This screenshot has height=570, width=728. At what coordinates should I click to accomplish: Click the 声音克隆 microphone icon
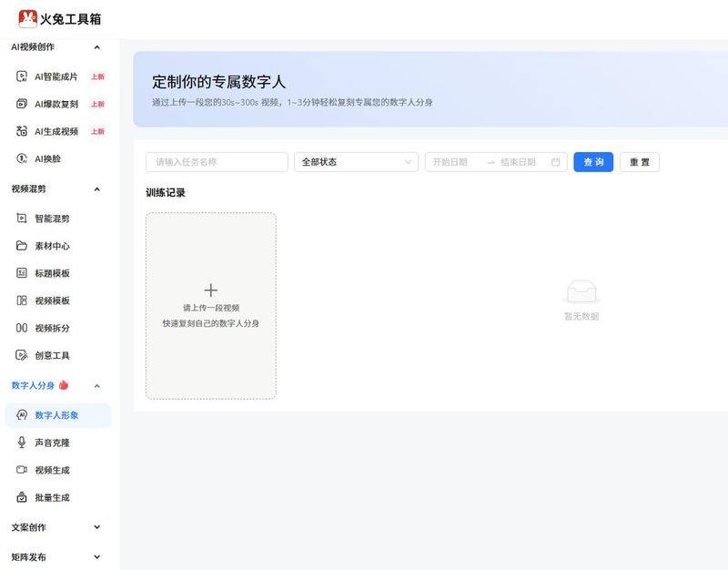point(22,443)
